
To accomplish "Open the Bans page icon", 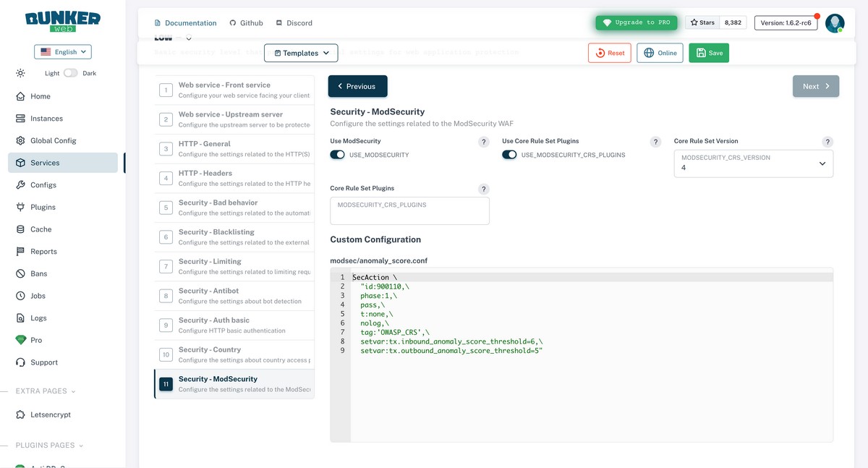I will [20, 273].
